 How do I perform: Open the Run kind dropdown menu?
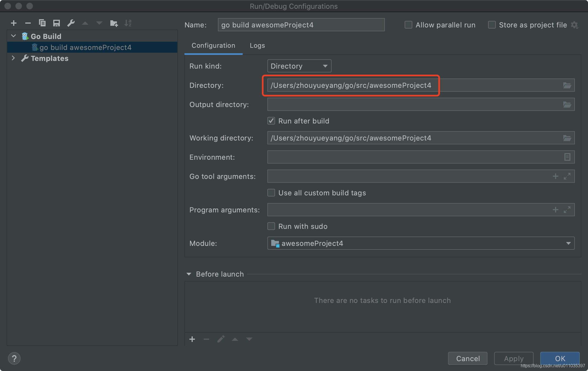pos(298,66)
